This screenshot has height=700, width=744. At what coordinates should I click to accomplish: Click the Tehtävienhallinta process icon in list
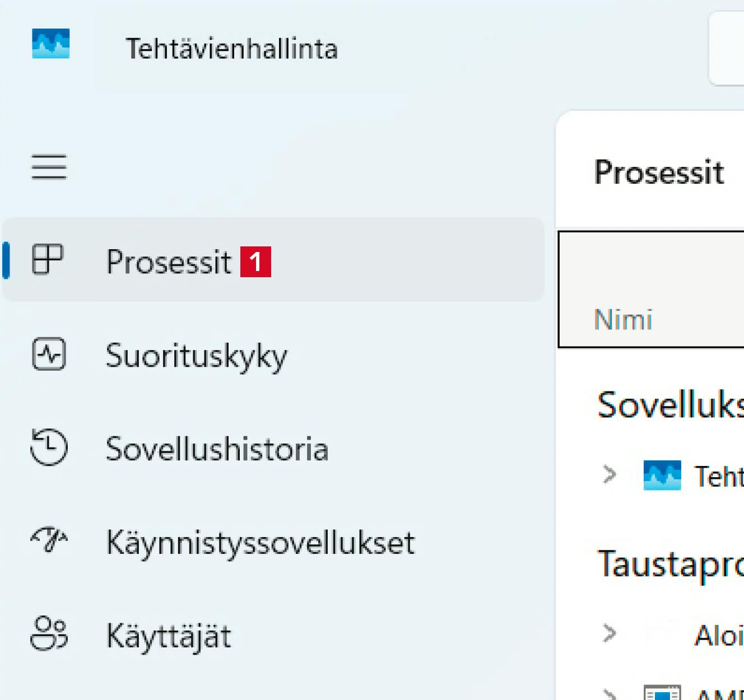(x=662, y=475)
